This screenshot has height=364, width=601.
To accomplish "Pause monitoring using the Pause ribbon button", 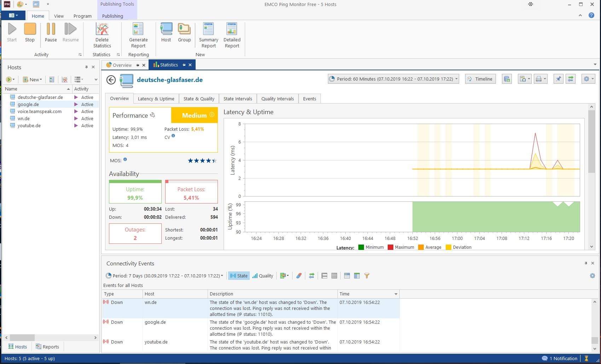I will tap(51, 33).
